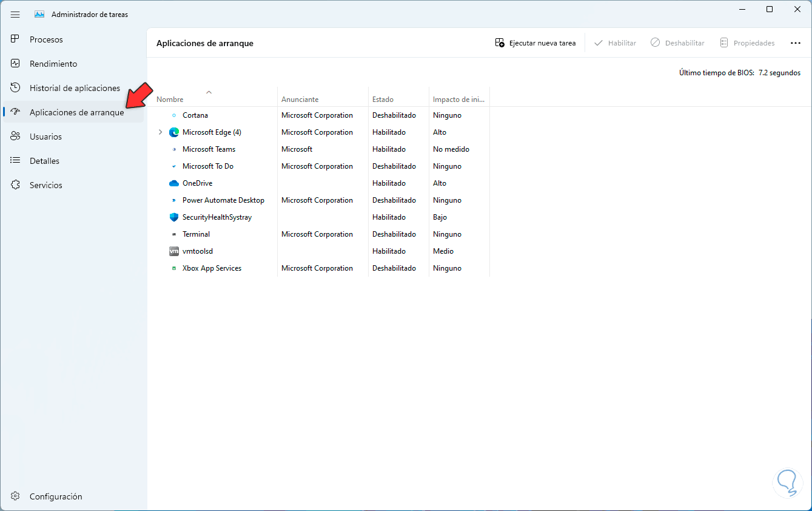
Task: Open the Procesos tab
Action: click(73, 39)
